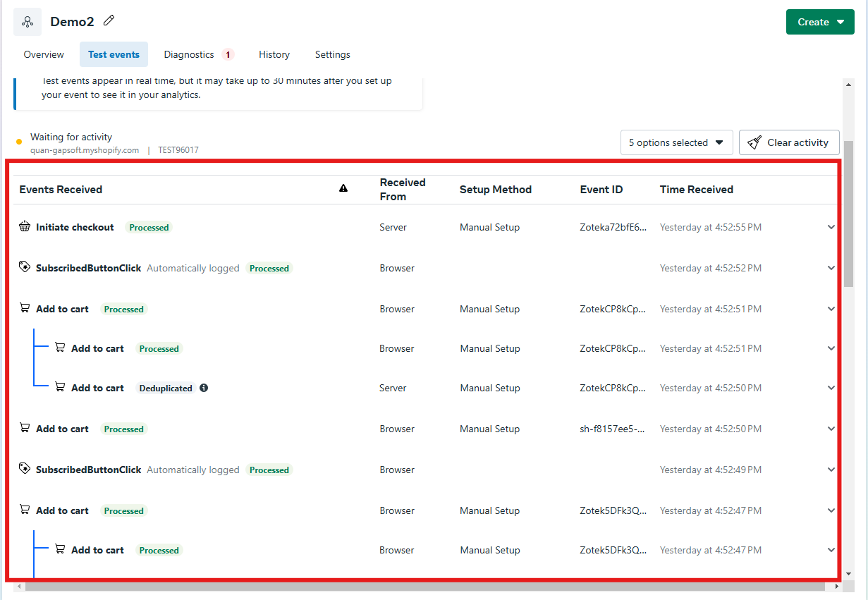Open the 5 options selected dropdown
Image resolution: width=868 pixels, height=600 pixels.
(x=676, y=142)
